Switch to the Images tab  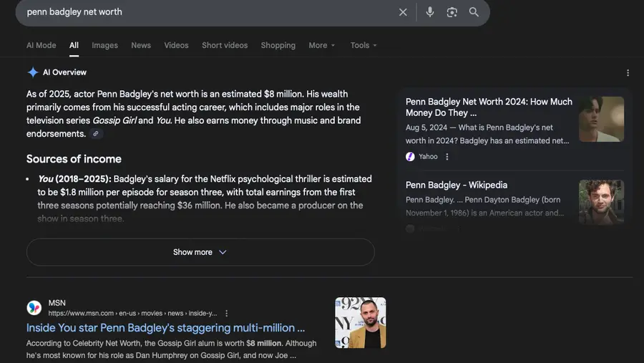click(104, 45)
